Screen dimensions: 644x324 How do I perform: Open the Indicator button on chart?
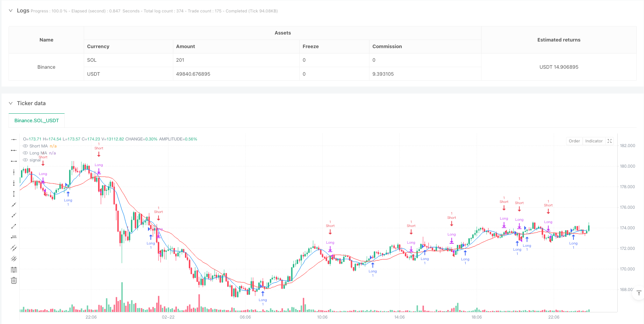coord(594,141)
